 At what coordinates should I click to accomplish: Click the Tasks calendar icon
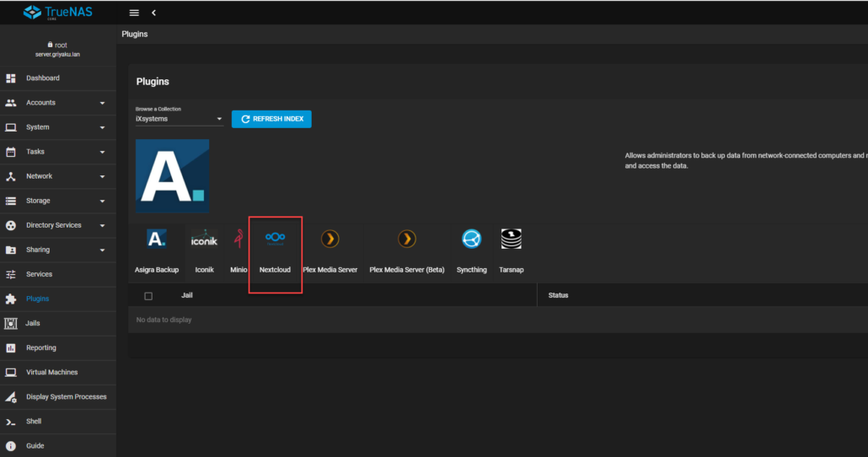click(10, 152)
